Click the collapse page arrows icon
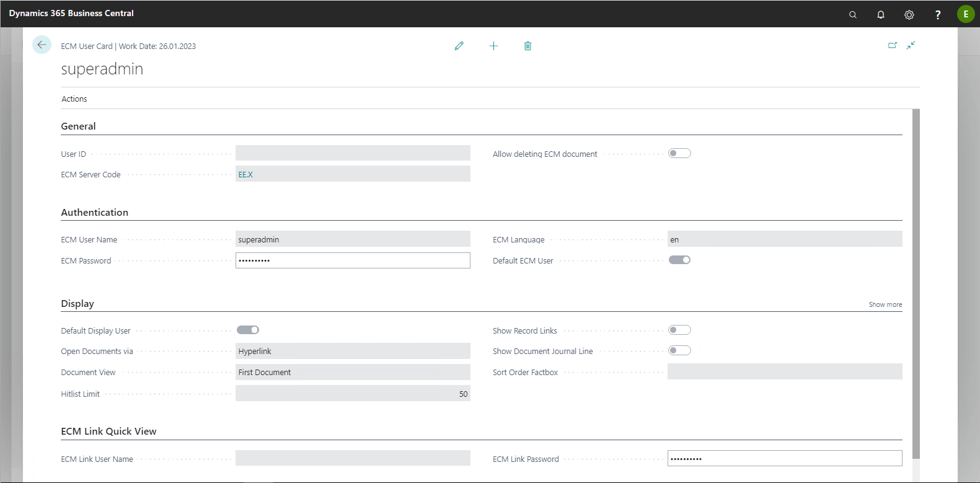Screen dimensions: 980x483 [x=911, y=45]
